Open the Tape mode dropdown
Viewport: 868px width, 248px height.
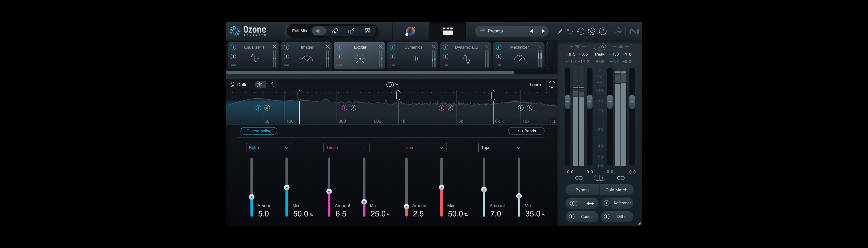[501, 148]
